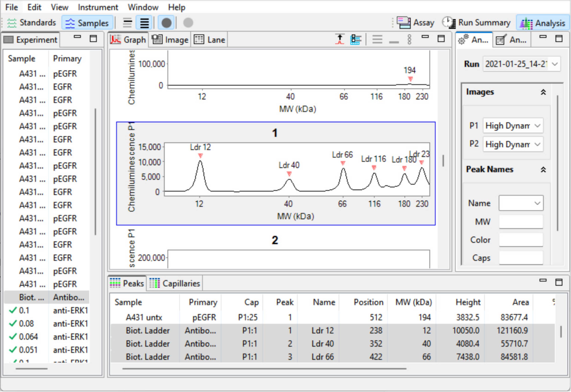
Task: Open the Instrument menu
Action: [98, 7]
